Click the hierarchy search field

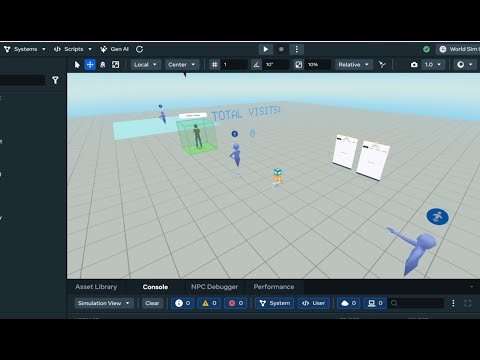pyautogui.click(x=22, y=80)
